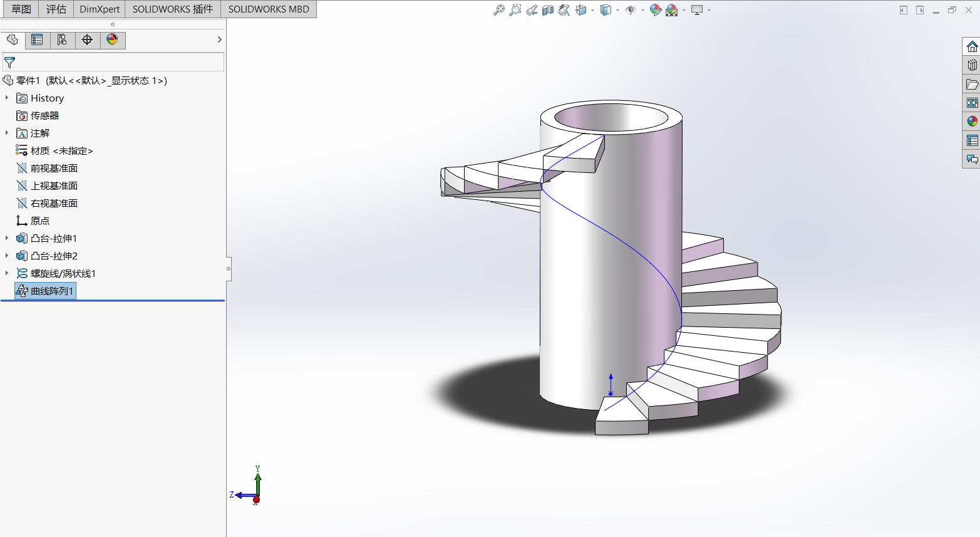Switch to the SOLIDWORKS MBD tab

click(269, 9)
